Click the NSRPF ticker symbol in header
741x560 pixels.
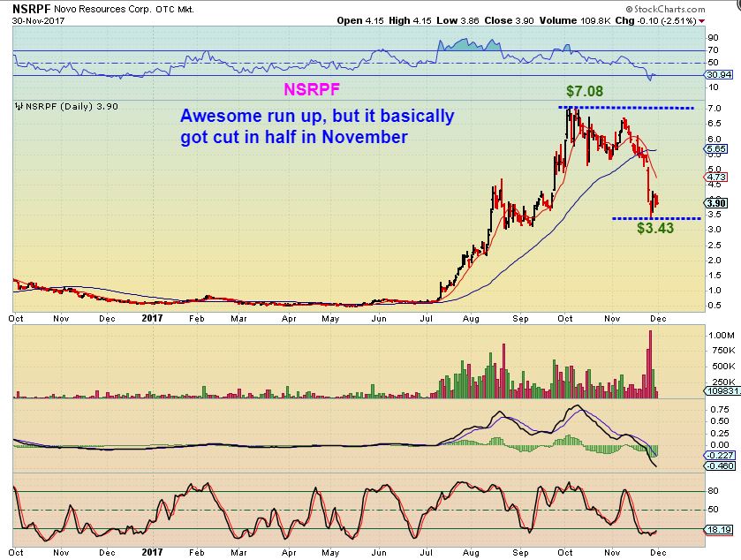tap(31, 9)
